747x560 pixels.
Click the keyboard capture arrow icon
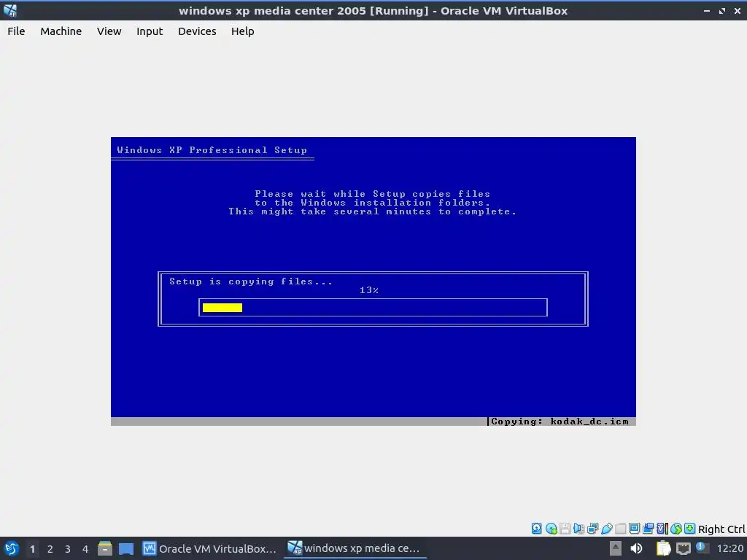tap(690, 529)
